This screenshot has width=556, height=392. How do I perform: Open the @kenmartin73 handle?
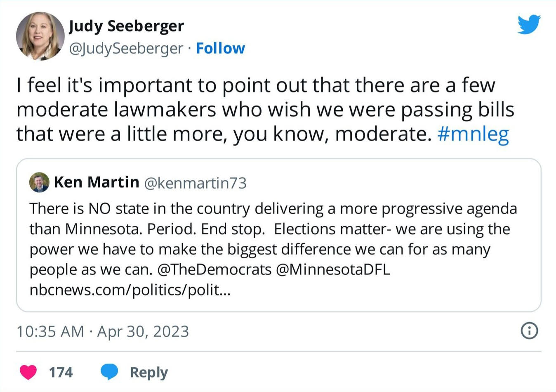click(x=195, y=183)
